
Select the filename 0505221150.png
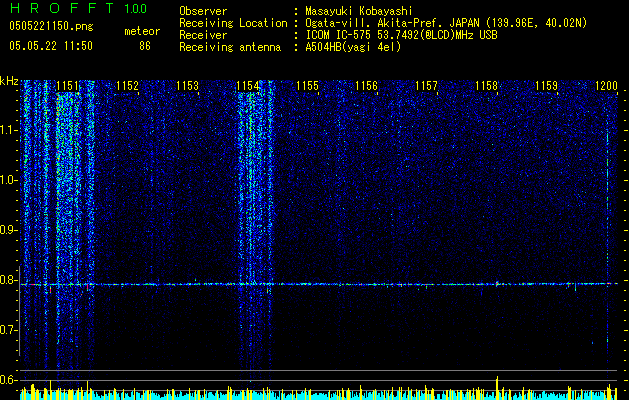[51, 26]
